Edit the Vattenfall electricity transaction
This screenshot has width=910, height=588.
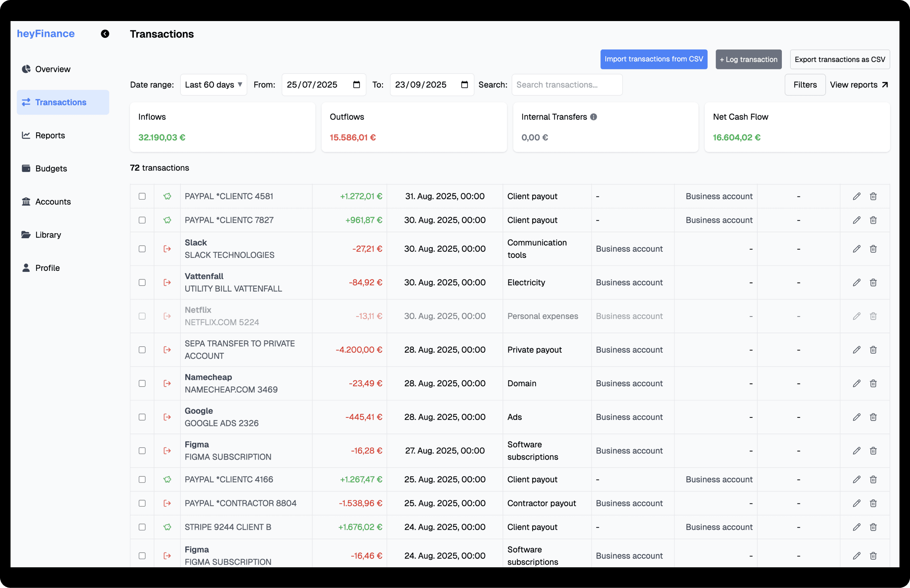pyautogui.click(x=857, y=282)
